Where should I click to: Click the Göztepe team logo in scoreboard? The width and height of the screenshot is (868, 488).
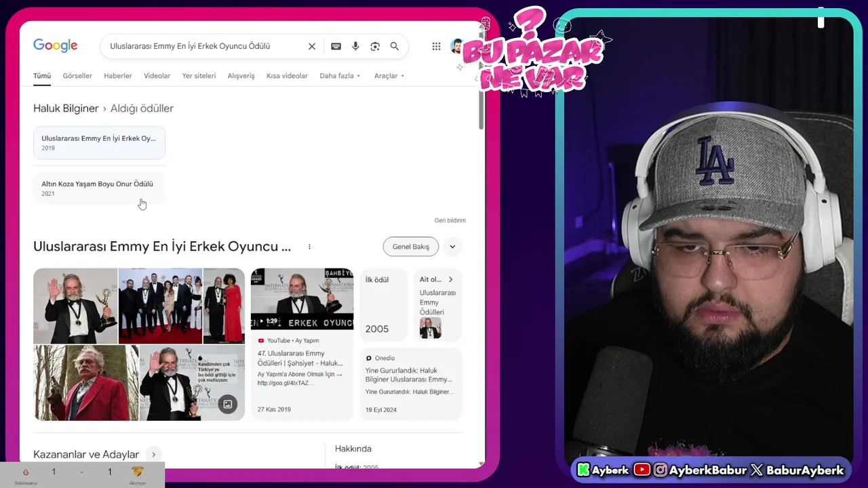[x=138, y=472]
